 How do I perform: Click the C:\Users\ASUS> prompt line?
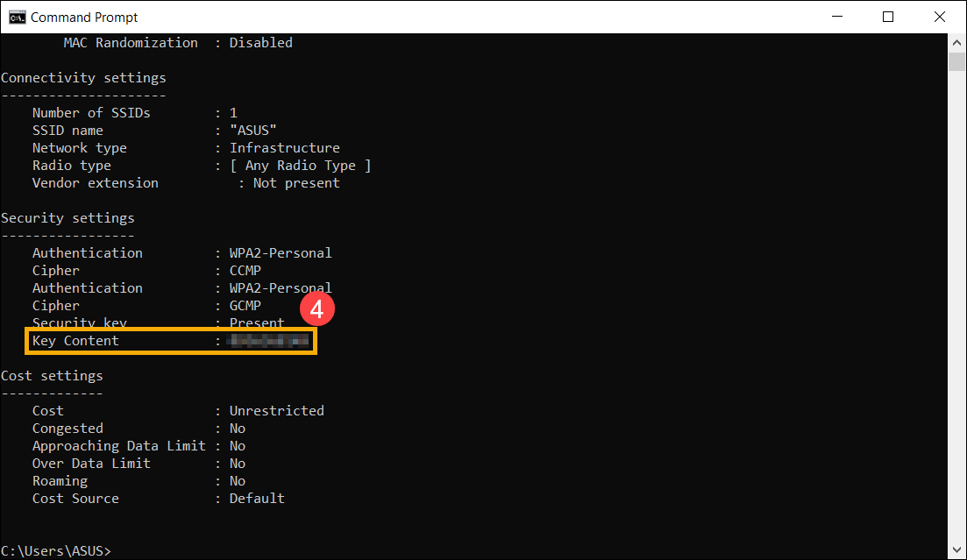coord(56,550)
